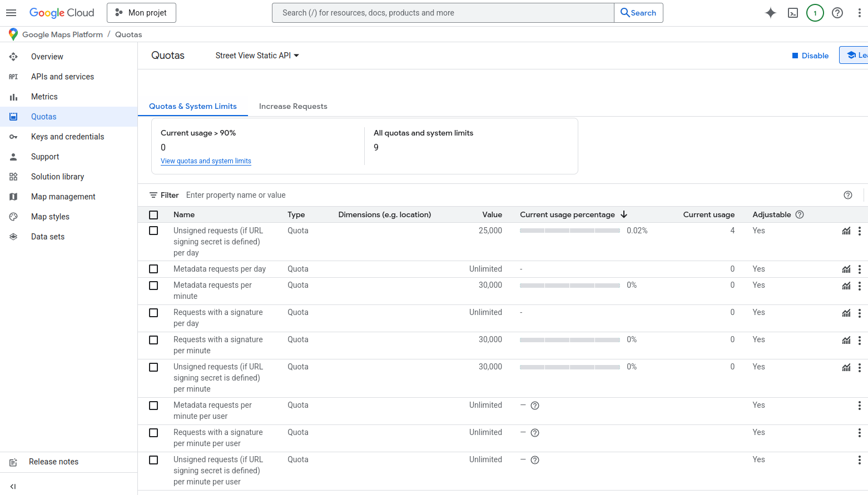The height and width of the screenshot is (495, 868).
Task: Open the Gemini AI assistant sparkle icon
Action: [770, 13]
